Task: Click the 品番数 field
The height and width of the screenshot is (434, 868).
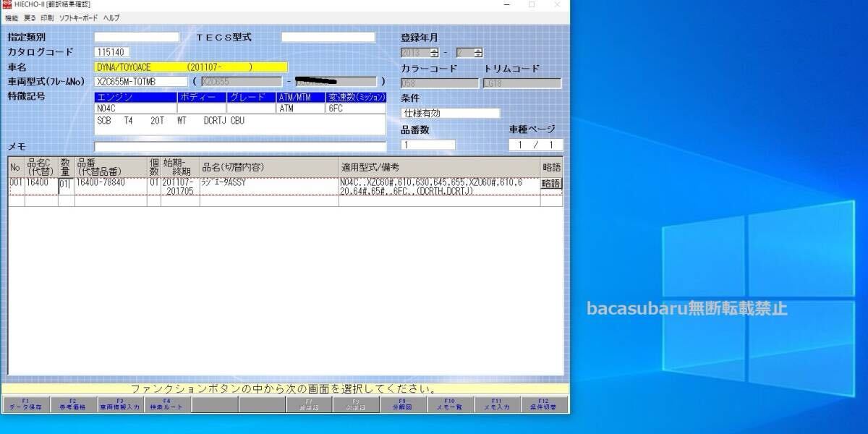Action: pos(428,145)
